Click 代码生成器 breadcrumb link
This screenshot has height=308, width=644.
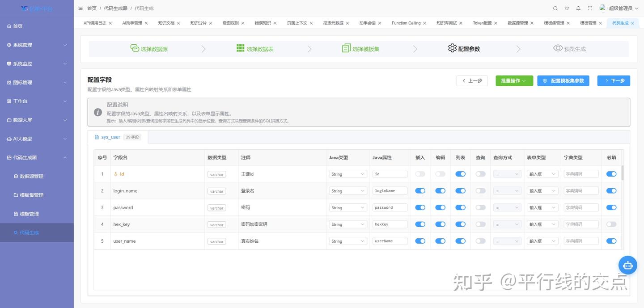(115, 8)
